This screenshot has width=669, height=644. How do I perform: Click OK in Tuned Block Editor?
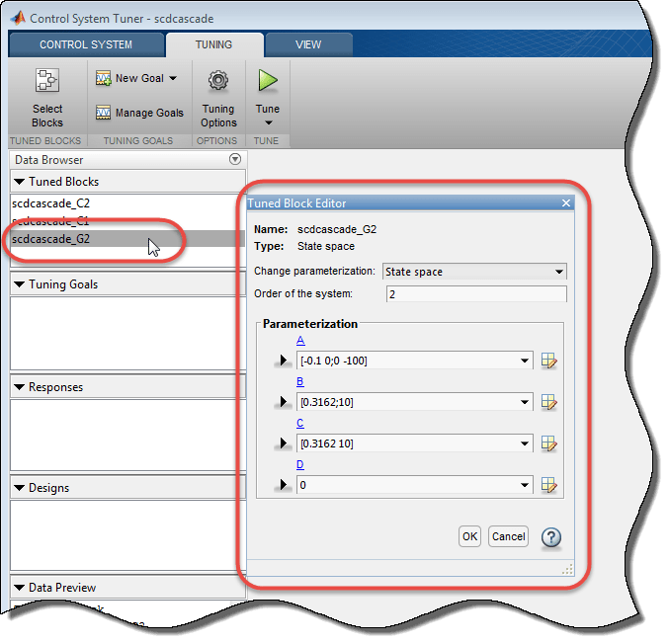[469, 536]
